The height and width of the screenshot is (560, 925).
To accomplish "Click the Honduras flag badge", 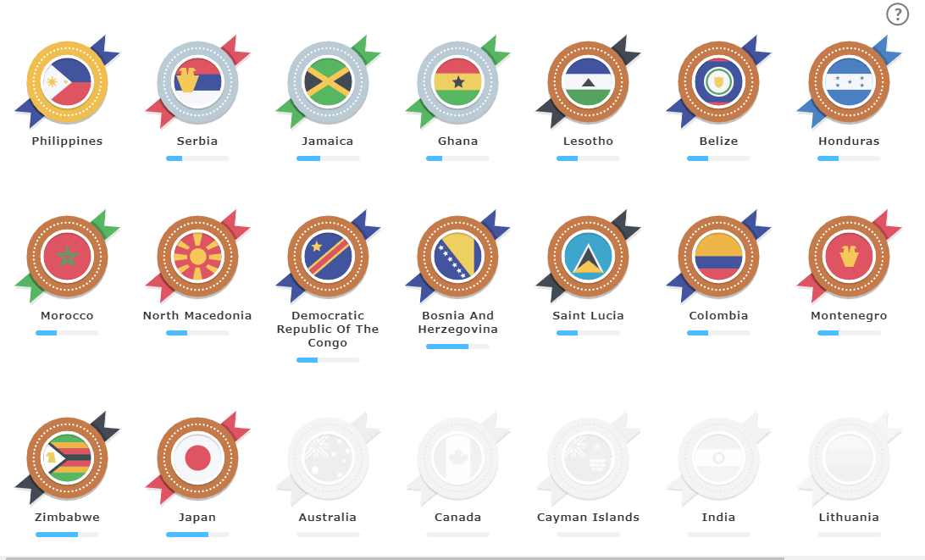I will [849, 82].
